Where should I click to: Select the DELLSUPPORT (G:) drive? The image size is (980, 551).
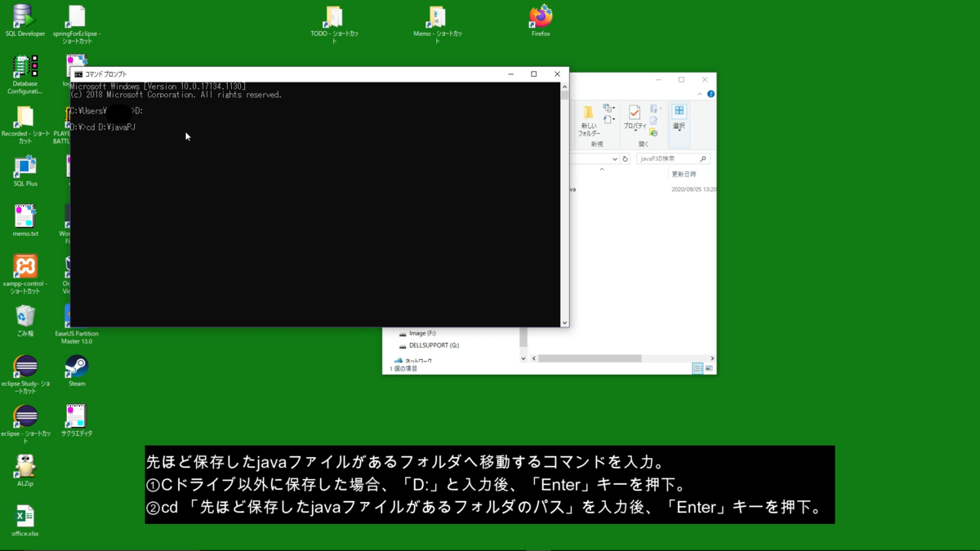click(x=432, y=345)
